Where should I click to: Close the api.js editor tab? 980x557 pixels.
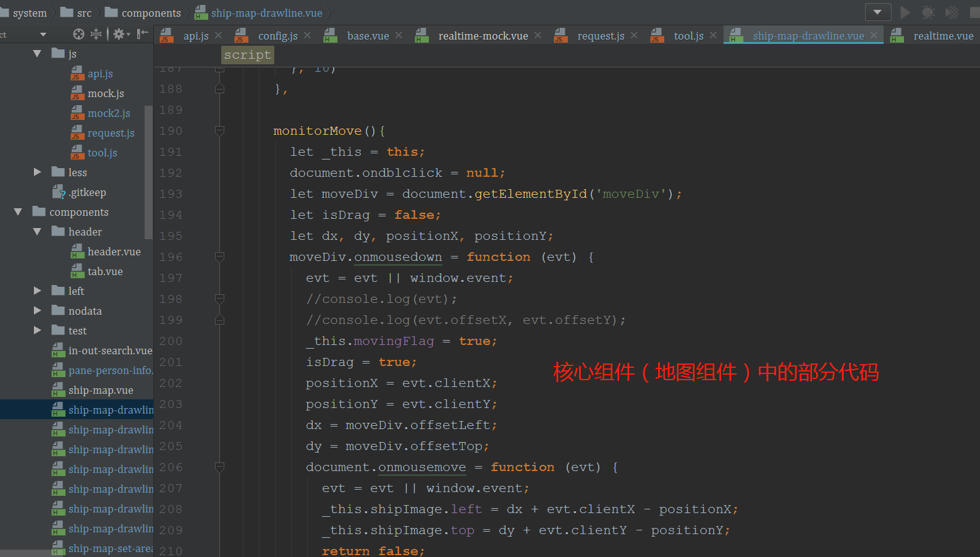point(218,36)
